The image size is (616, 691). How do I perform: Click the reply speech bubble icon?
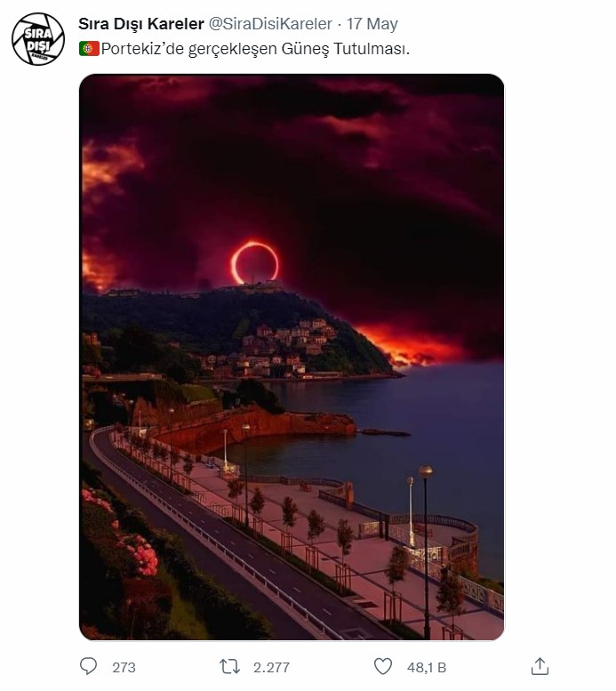pyautogui.click(x=88, y=666)
